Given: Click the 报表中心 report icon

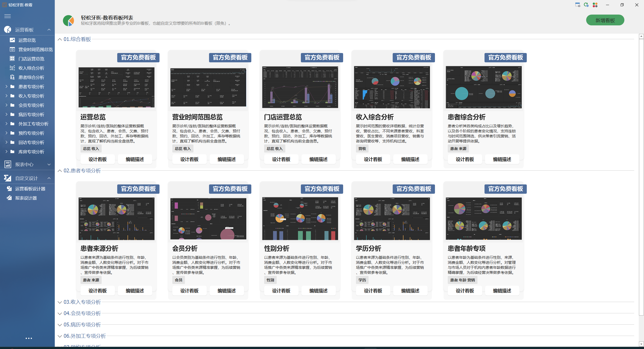Looking at the screenshot, I should click(8, 164).
